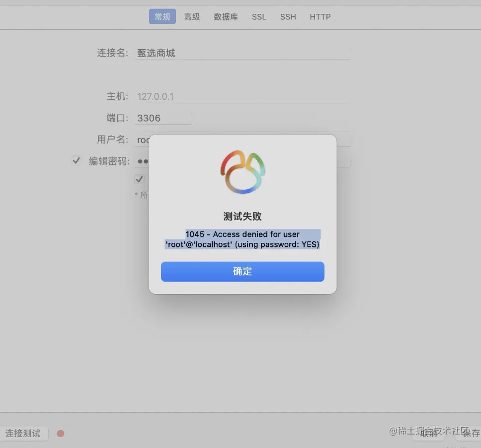The image size is (481, 448).
Task: Switch to the SSH tab
Action: pyautogui.click(x=288, y=17)
